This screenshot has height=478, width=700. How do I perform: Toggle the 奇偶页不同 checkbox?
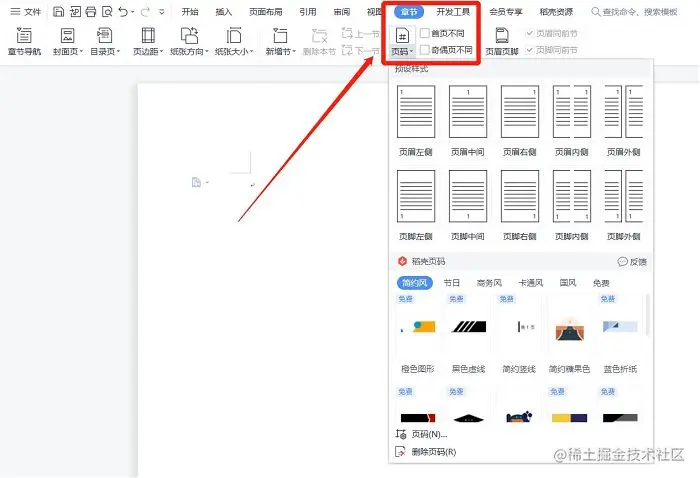coord(425,50)
